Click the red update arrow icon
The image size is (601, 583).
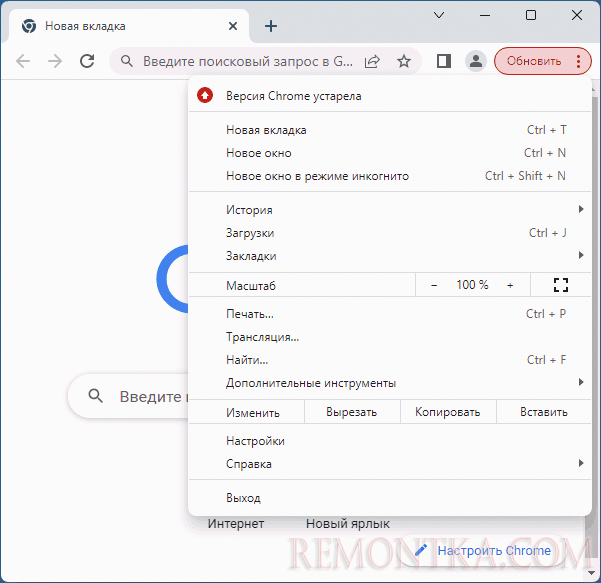[205, 95]
